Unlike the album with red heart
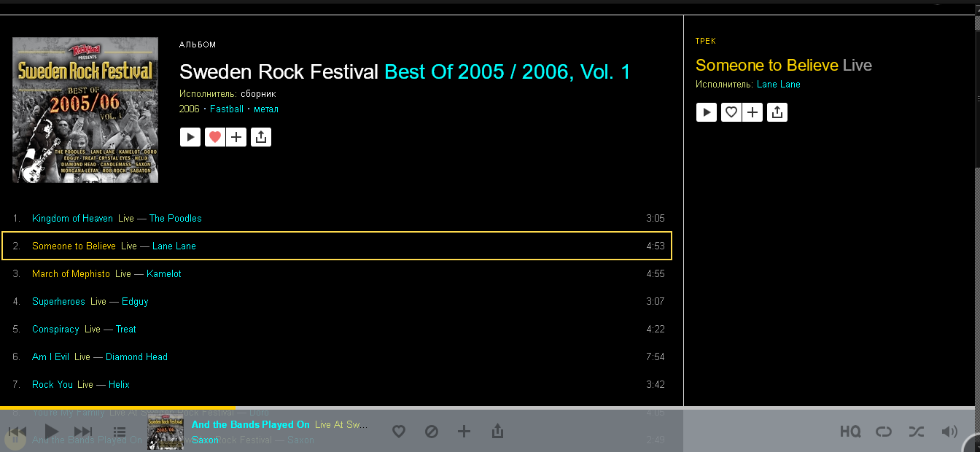The width and height of the screenshot is (980, 452). (215, 137)
